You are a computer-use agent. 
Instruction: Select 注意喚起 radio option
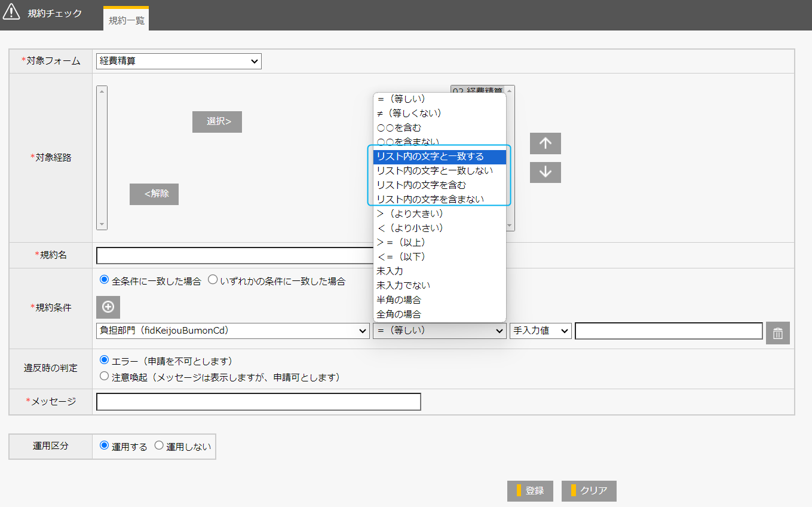point(105,376)
